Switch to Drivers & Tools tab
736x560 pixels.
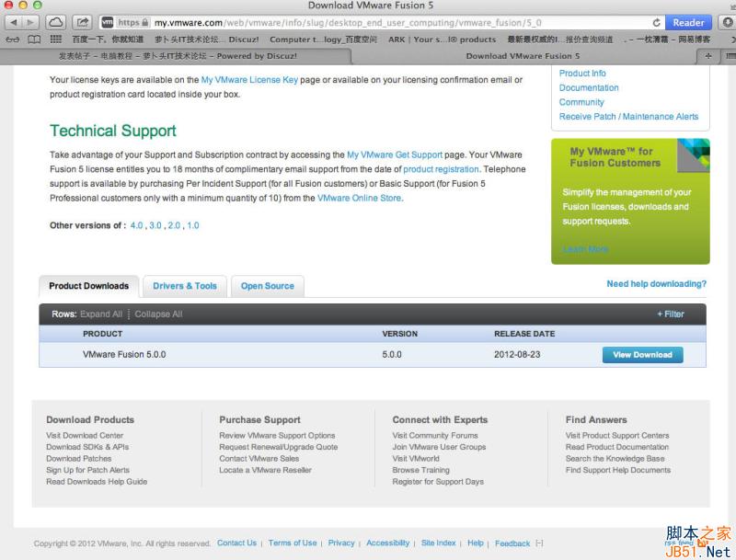[185, 286]
